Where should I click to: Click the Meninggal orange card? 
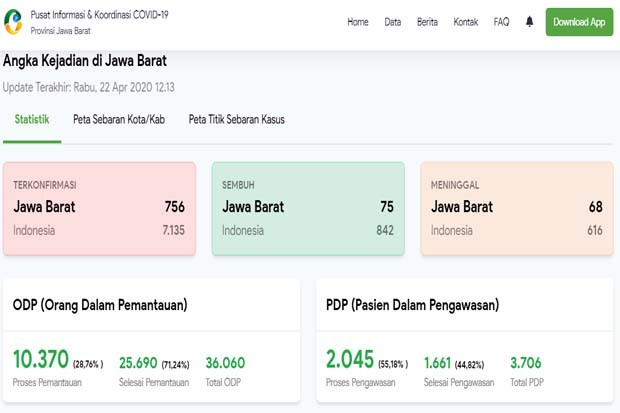click(517, 208)
